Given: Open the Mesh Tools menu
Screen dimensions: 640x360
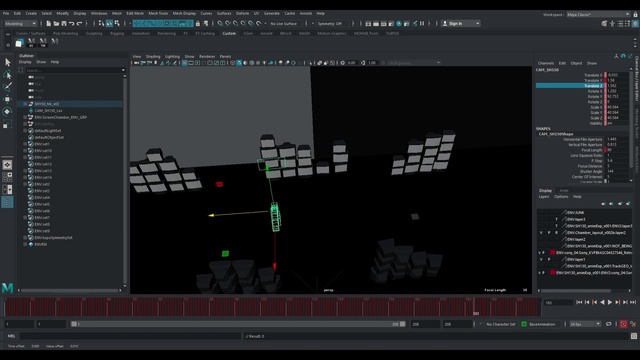Looking at the screenshot, I should pyautogui.click(x=158, y=13).
